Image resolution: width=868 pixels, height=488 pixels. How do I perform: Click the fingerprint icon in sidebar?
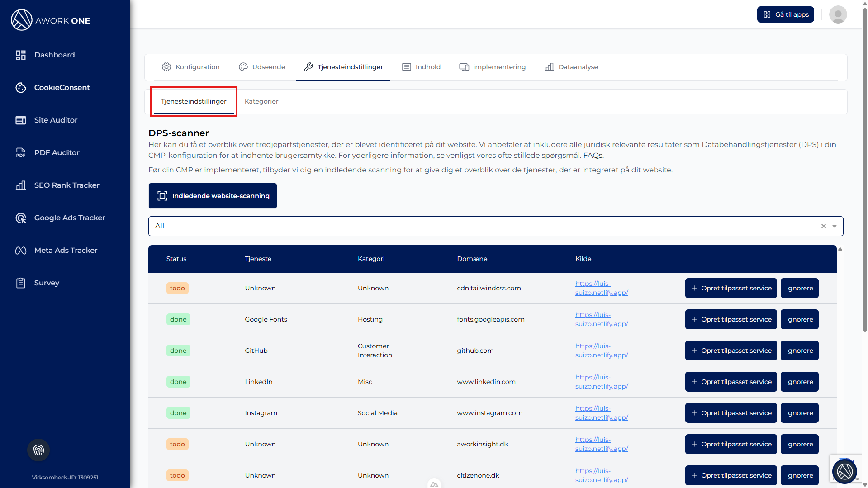[38, 450]
